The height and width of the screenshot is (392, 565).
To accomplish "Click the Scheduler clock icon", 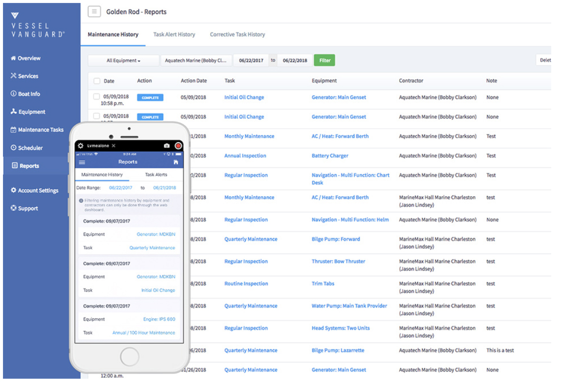I will tap(13, 148).
